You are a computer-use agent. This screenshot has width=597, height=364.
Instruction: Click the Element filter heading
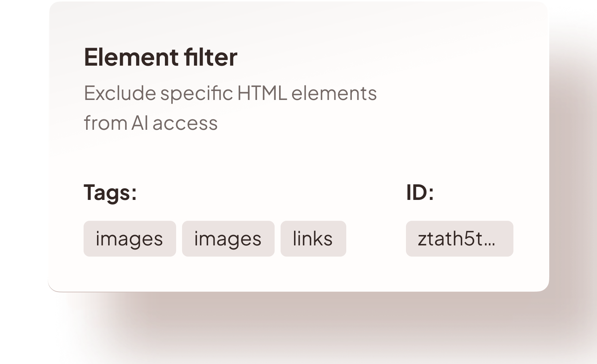pos(160,57)
